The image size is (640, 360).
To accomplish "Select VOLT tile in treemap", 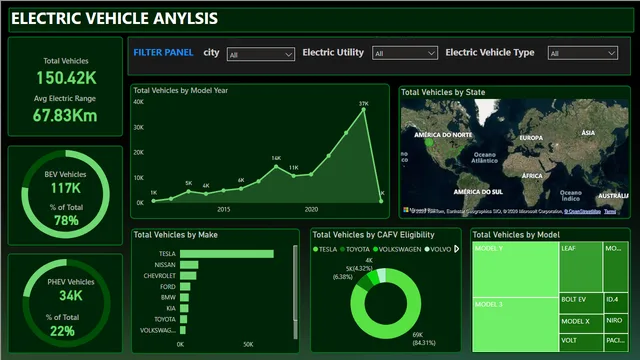I will point(581,342).
